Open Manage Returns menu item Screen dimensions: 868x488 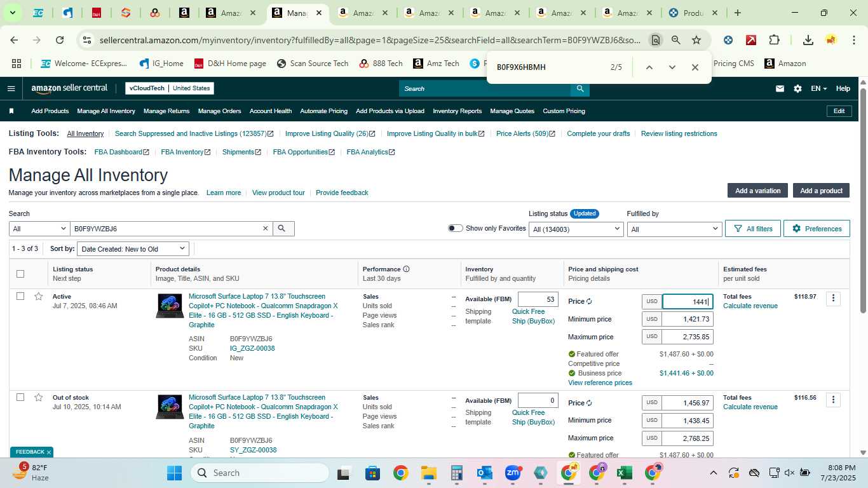click(166, 111)
